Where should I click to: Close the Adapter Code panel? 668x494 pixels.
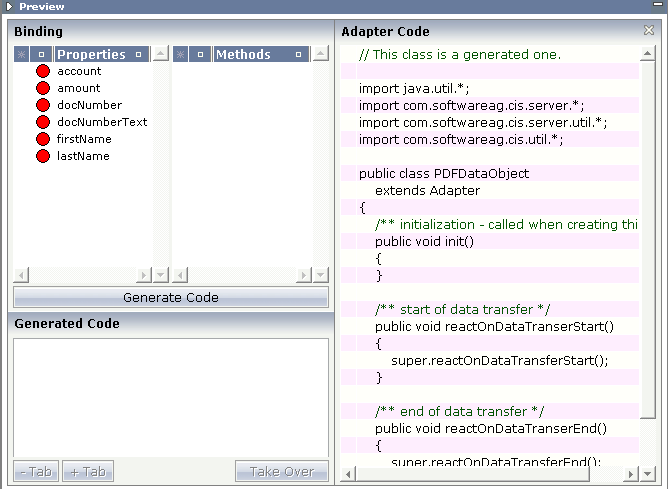pyautogui.click(x=649, y=31)
